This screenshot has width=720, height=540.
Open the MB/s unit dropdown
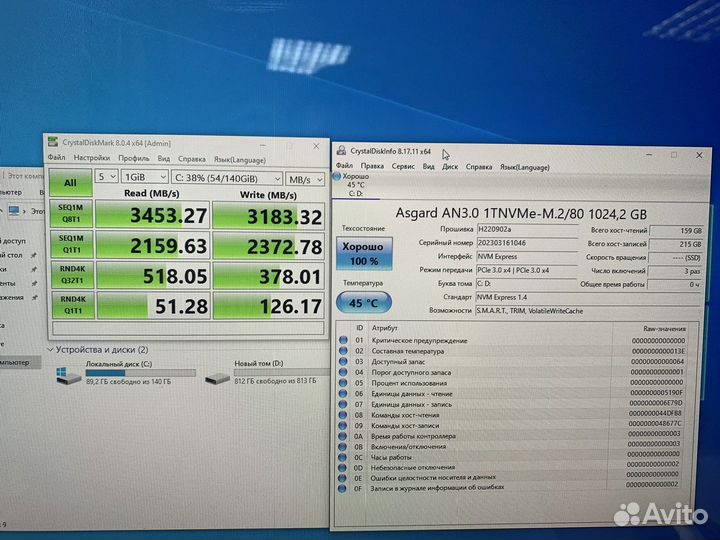(304, 180)
